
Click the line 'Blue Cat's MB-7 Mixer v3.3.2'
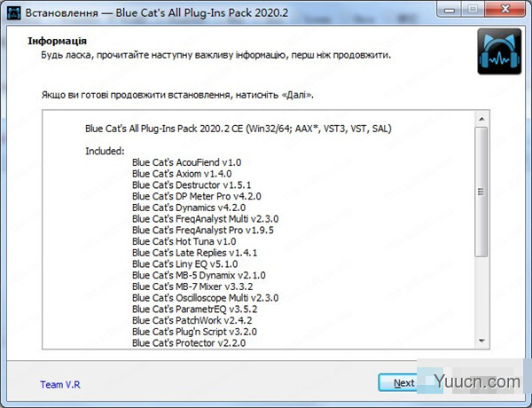click(192, 286)
